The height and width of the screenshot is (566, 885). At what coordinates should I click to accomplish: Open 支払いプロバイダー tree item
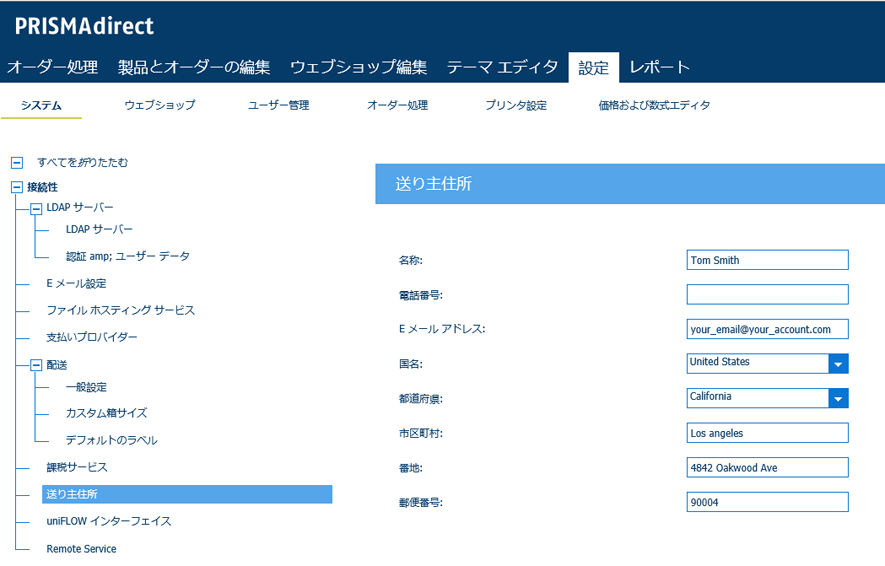click(x=92, y=338)
